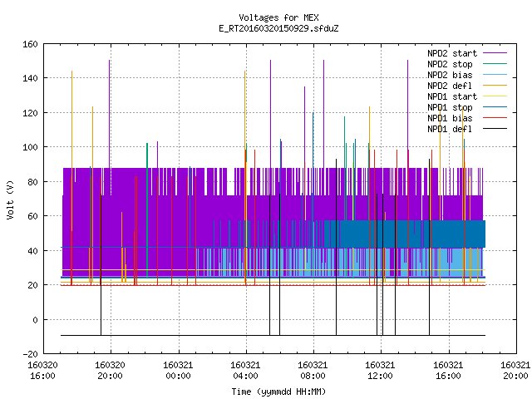The height and width of the screenshot is (399, 532).
Task: Click the black line sample beside 'NPD1 defl'
Action: point(495,129)
